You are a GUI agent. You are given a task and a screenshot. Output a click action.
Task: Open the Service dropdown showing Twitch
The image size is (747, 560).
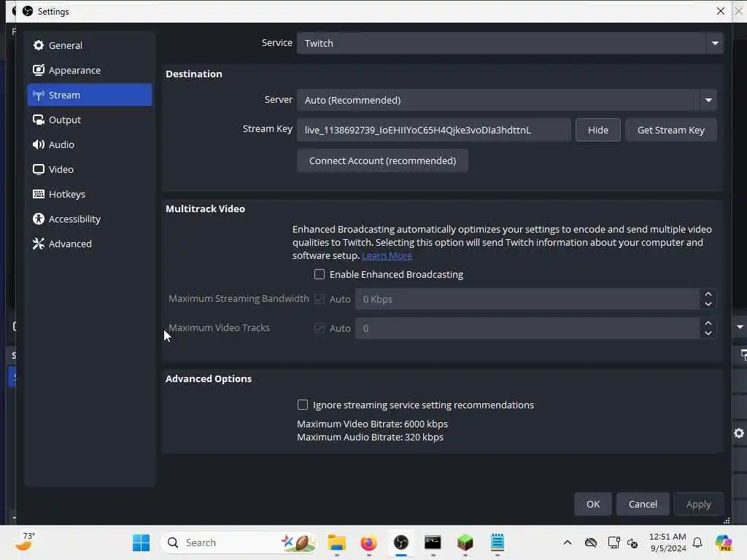tap(510, 43)
